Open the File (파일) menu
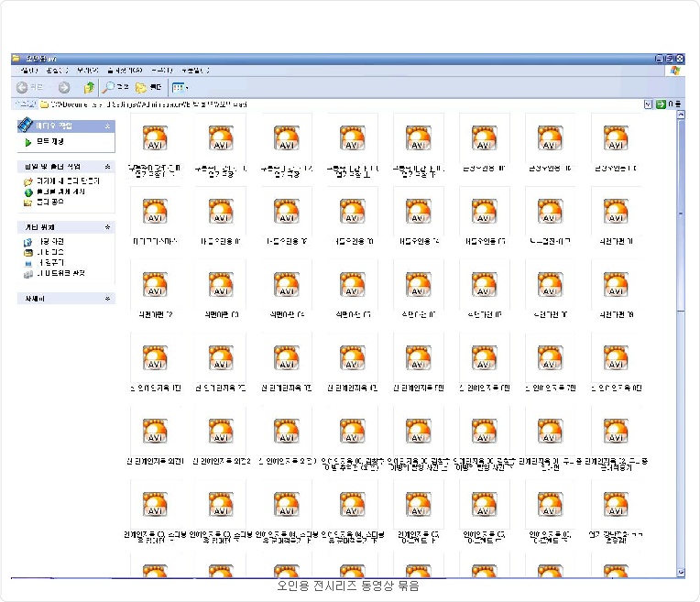 (27, 71)
